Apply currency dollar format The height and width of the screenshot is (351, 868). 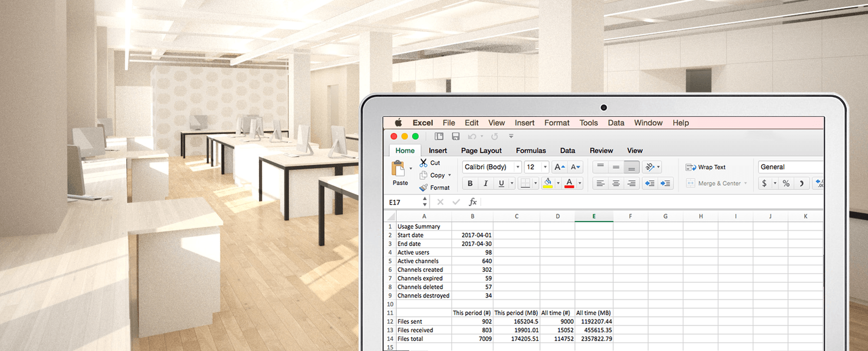click(x=764, y=183)
